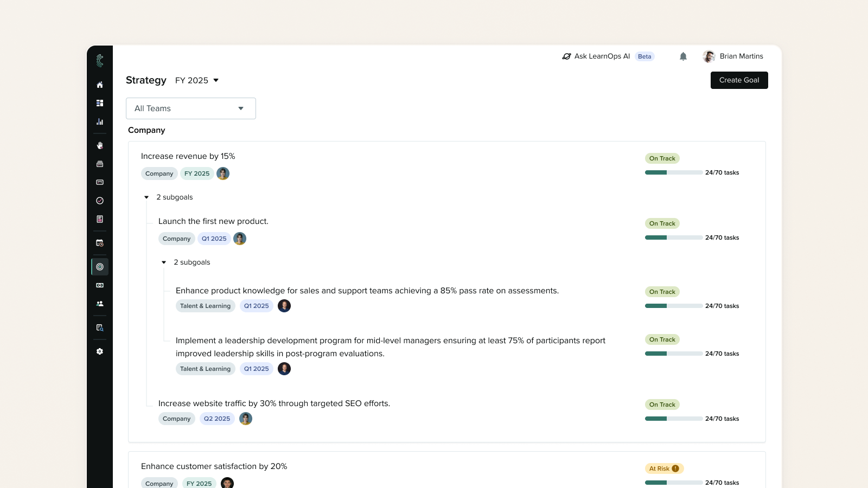This screenshot has height=488, width=868.
Task: Click the Create Goal button
Action: (739, 80)
